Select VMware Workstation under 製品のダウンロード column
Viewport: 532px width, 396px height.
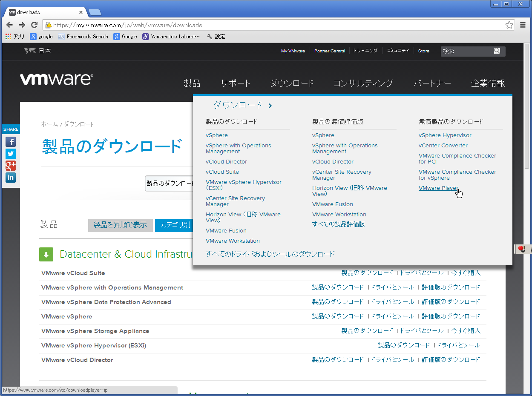pos(233,241)
